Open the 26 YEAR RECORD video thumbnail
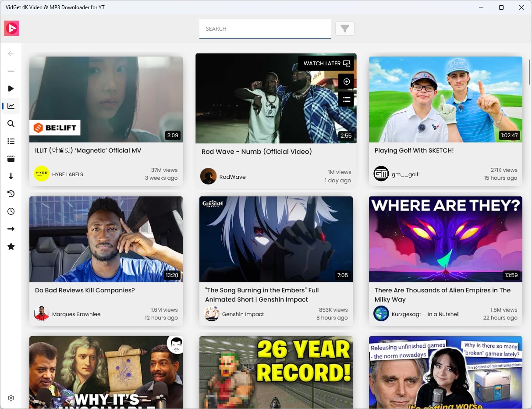Image resolution: width=532 pixels, height=409 pixels. click(276, 373)
